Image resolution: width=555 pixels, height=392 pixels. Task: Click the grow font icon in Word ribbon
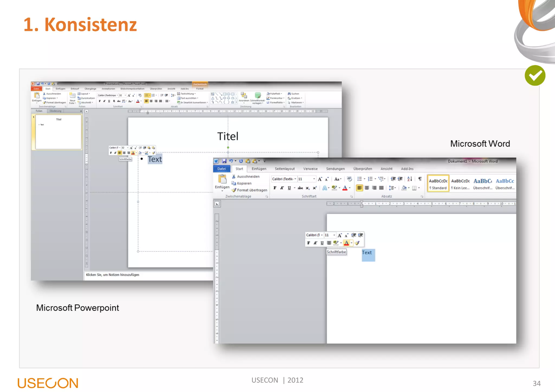pos(320,179)
